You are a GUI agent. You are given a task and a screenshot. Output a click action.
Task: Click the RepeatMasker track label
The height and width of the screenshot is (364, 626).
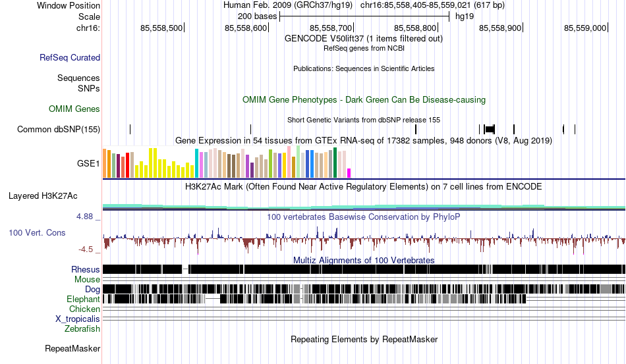tap(72, 348)
